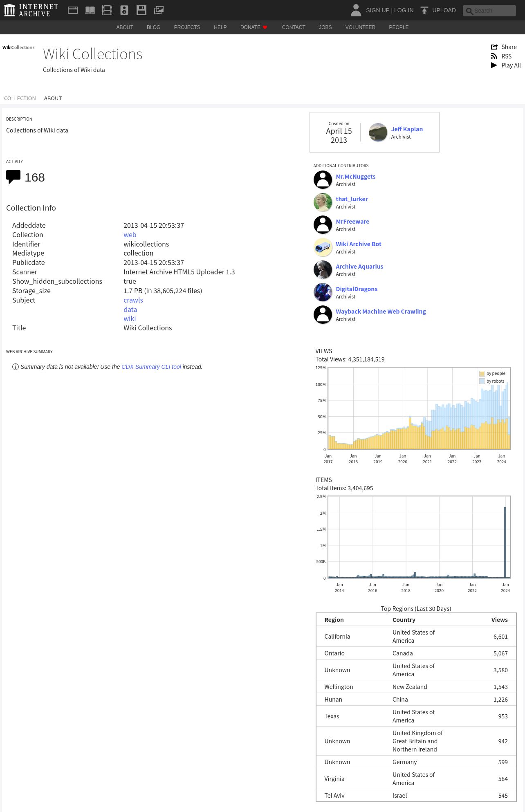Open the Images picture icon

159,10
